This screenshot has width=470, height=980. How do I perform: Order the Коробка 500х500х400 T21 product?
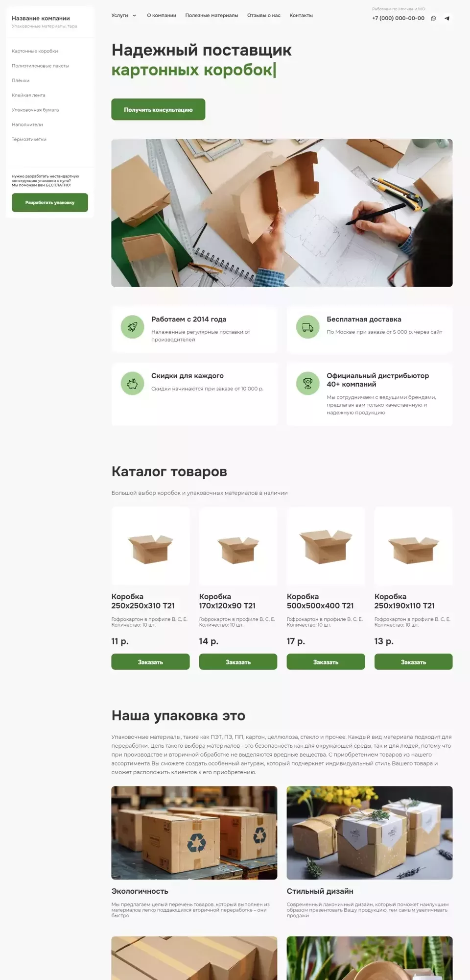tap(326, 662)
